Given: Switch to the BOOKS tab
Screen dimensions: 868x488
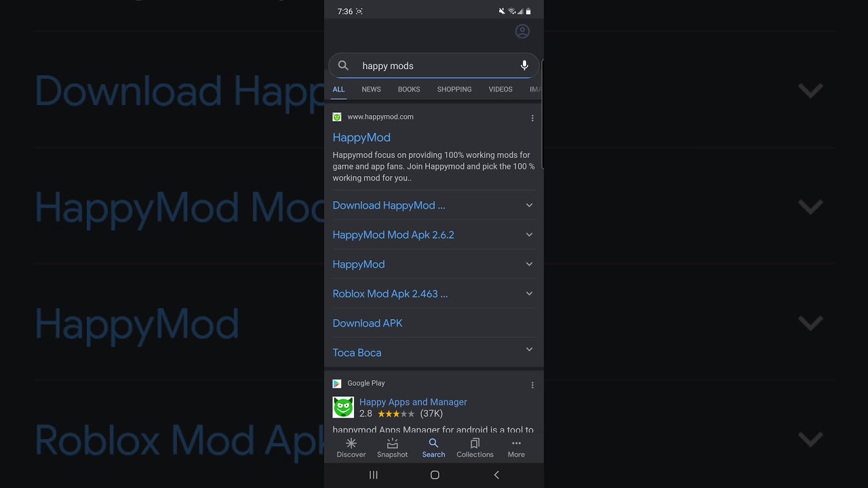Looking at the screenshot, I should [x=409, y=89].
